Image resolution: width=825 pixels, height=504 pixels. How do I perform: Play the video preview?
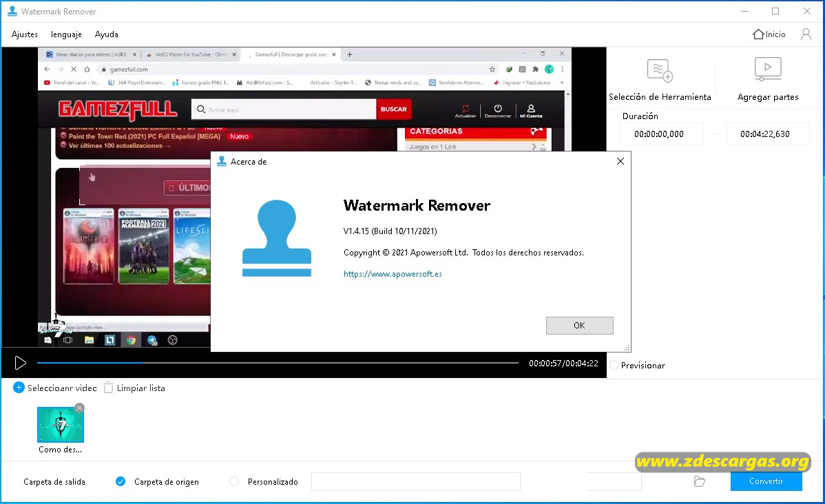tap(20, 363)
